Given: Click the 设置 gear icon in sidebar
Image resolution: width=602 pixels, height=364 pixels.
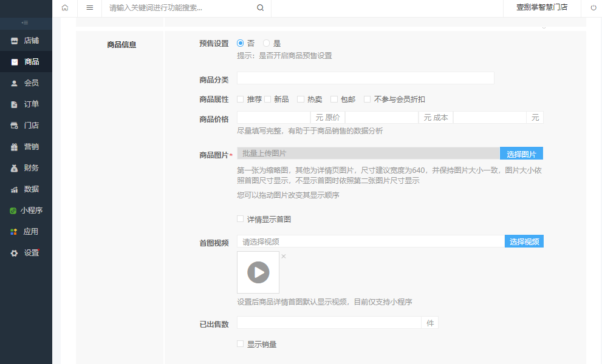Looking at the screenshot, I should pos(14,253).
